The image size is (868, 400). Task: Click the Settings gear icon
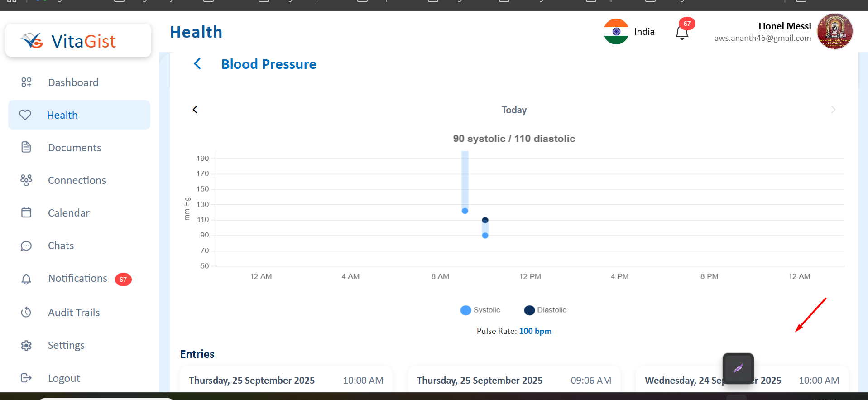coord(26,345)
